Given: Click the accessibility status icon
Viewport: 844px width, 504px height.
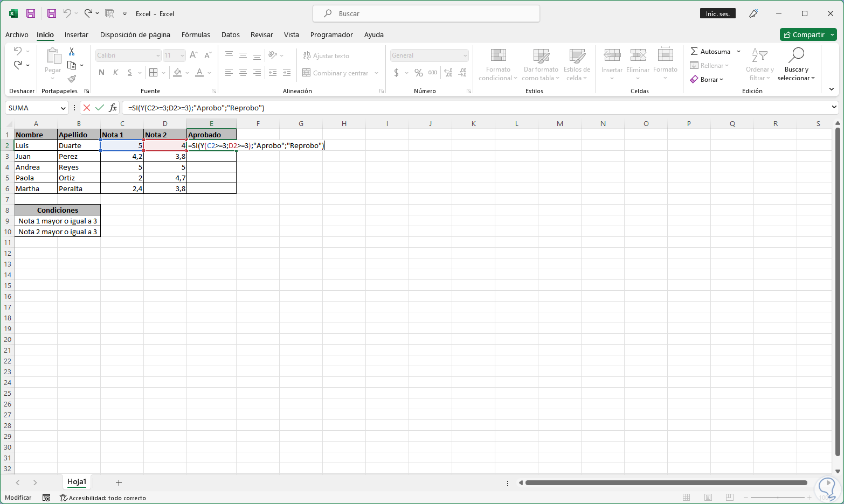Looking at the screenshot, I should 63,498.
